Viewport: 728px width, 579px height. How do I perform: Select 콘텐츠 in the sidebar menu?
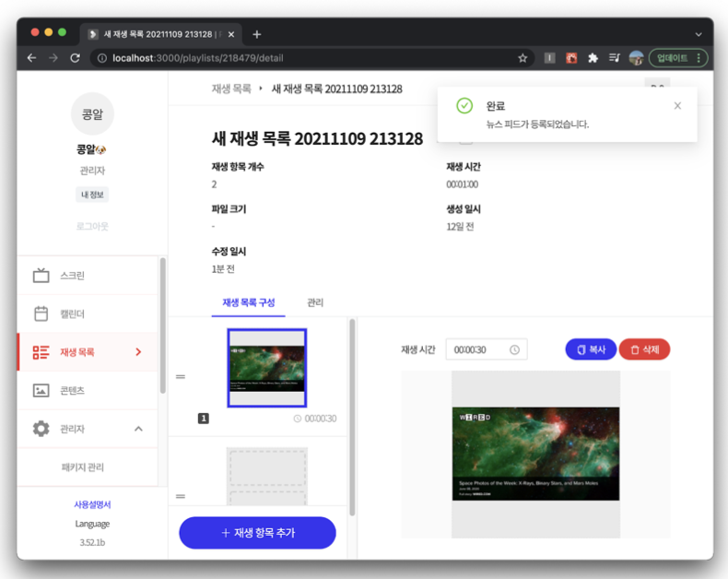(88, 390)
